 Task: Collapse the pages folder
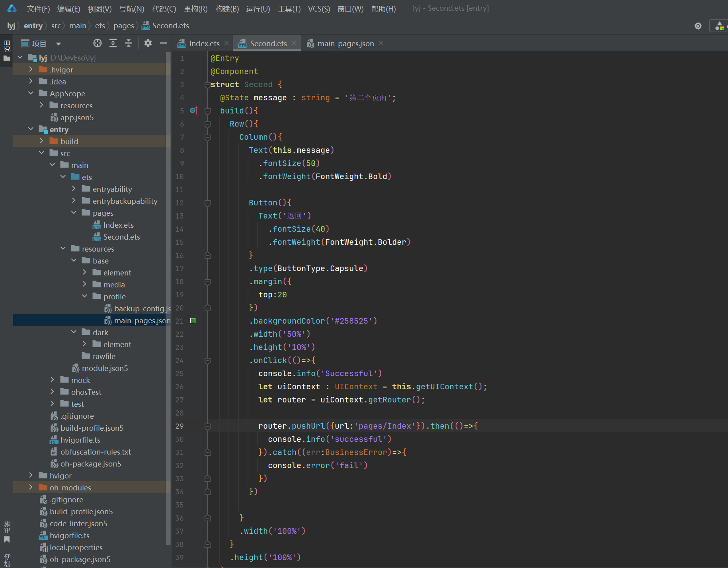click(74, 213)
